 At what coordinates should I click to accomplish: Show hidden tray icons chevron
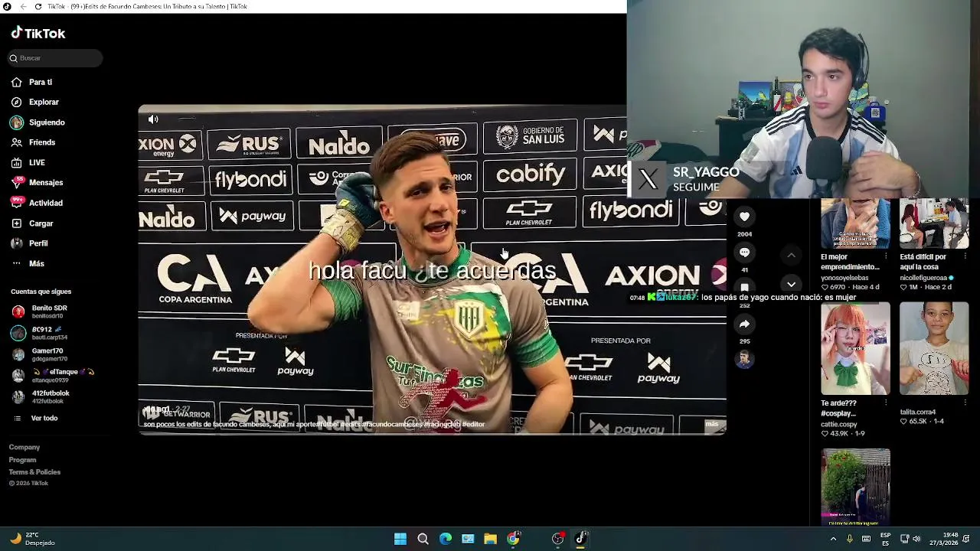click(833, 539)
